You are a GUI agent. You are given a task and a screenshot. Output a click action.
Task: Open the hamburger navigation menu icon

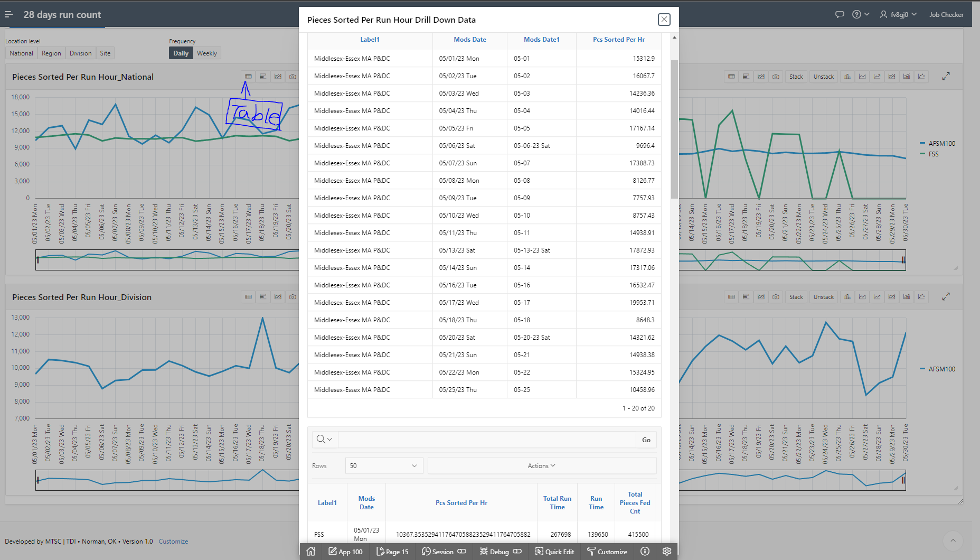pos(9,14)
